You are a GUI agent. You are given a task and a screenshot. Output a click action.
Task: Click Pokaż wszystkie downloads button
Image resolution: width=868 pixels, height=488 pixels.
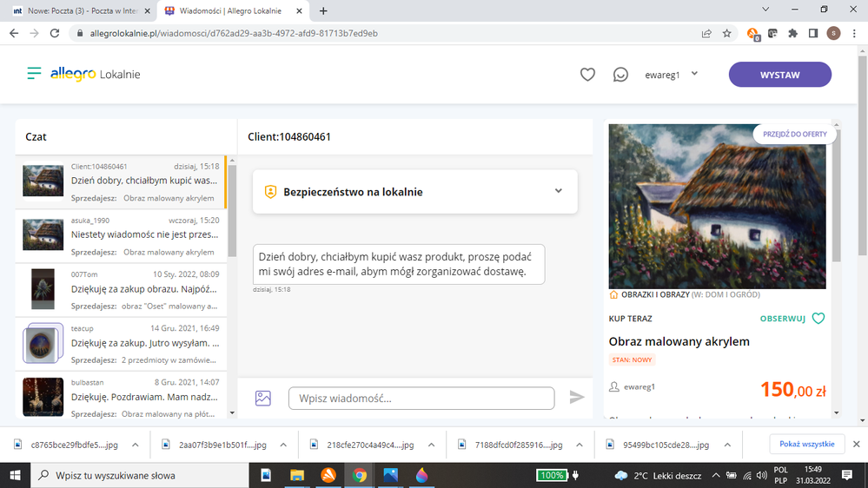[805, 444]
